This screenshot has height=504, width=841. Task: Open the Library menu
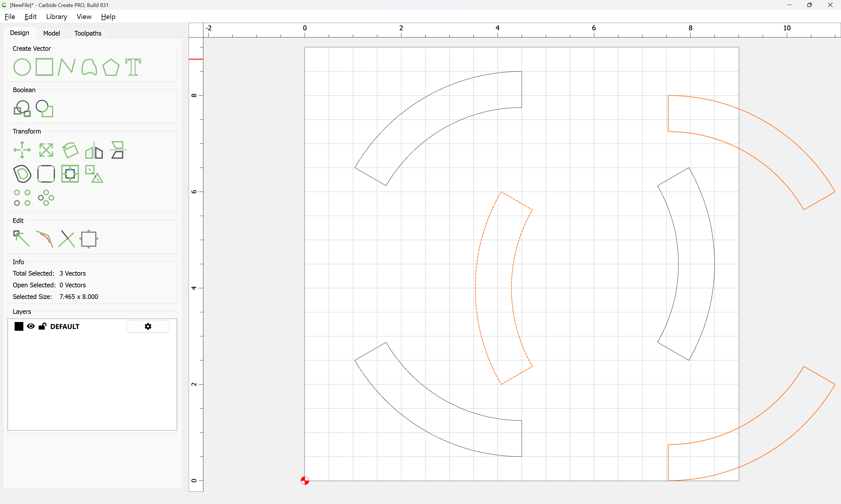[x=56, y=17]
